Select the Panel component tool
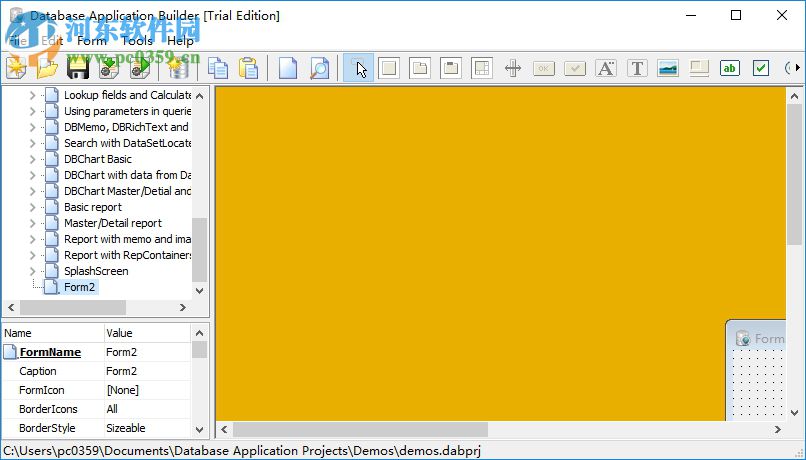This screenshot has height=460, width=806. coord(389,68)
